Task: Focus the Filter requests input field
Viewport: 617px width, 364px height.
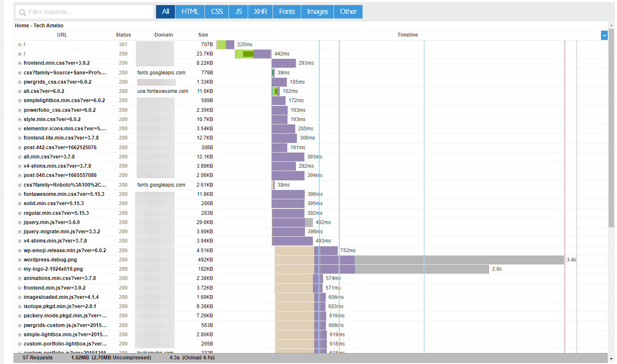Action: 85,12
